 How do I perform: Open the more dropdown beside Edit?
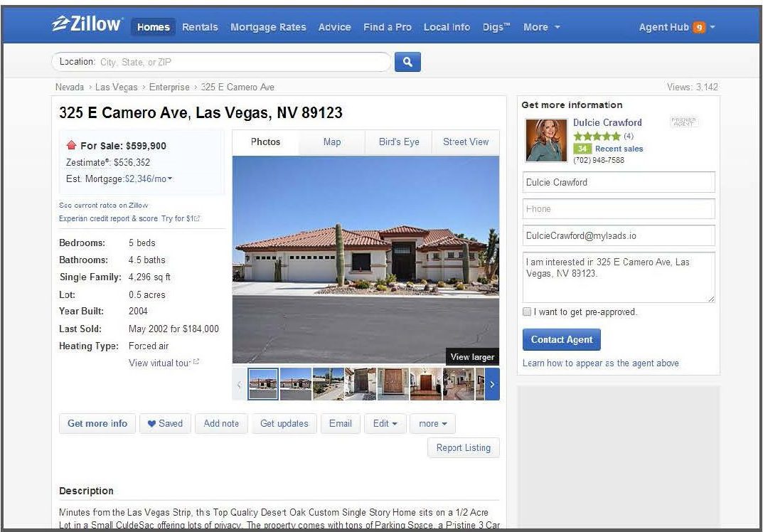432,423
